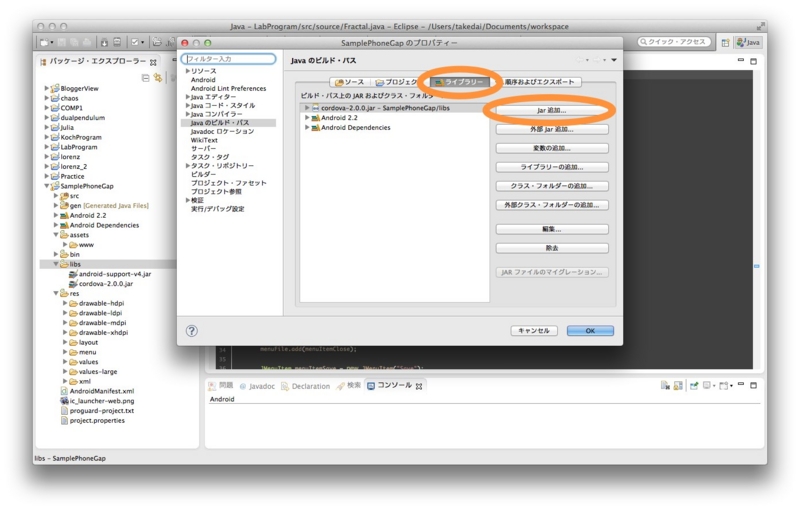800x510 pixels.
Task: Click the キャンセル button
Action: (534, 331)
